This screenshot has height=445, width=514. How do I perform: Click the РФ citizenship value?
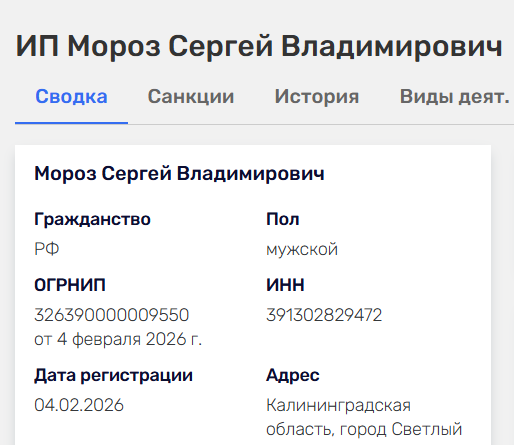pos(47,249)
